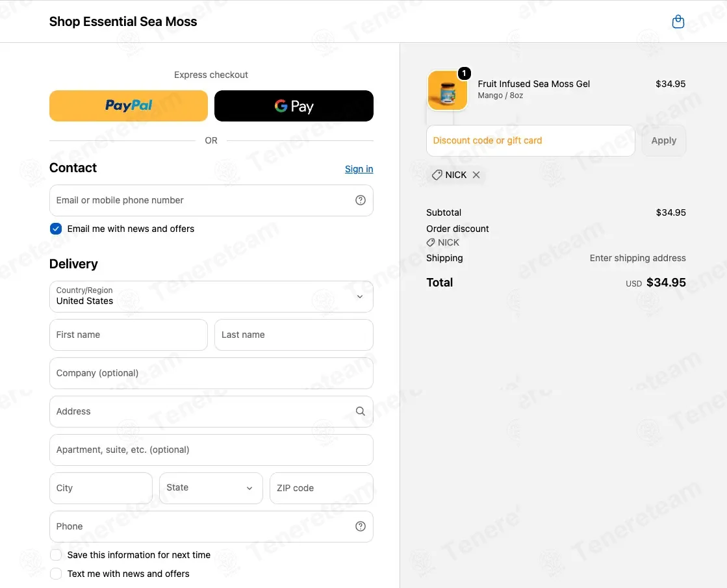727x588 pixels.
Task: Follow the Sign in link
Action: coord(359,169)
